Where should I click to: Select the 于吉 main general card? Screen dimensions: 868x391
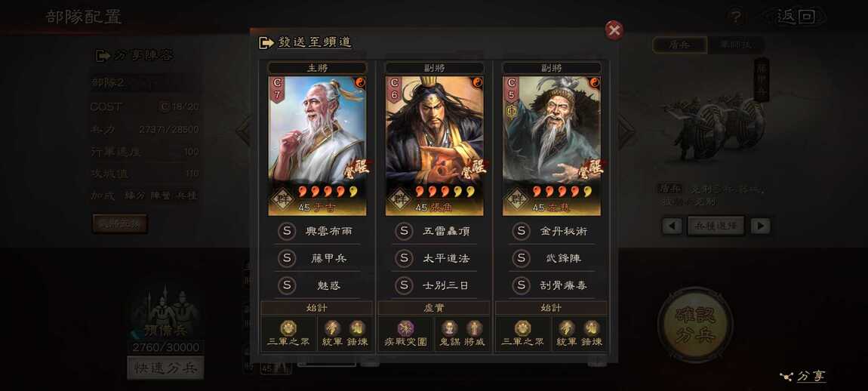click(x=317, y=146)
